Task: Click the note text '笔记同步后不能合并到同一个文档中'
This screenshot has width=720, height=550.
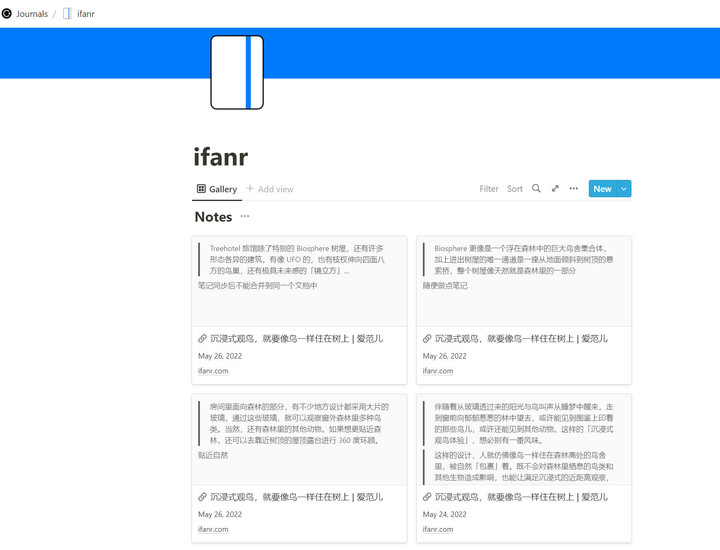Action: (258, 286)
